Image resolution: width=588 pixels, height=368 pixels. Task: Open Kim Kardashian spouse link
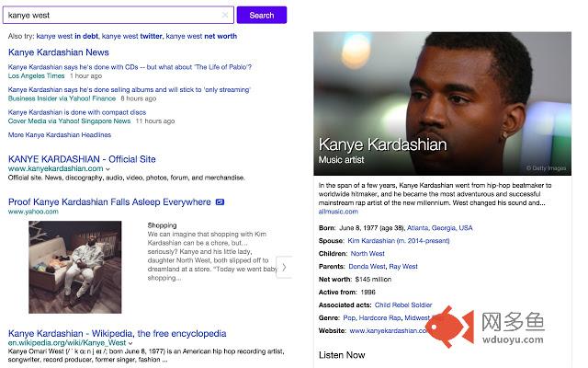398,241
